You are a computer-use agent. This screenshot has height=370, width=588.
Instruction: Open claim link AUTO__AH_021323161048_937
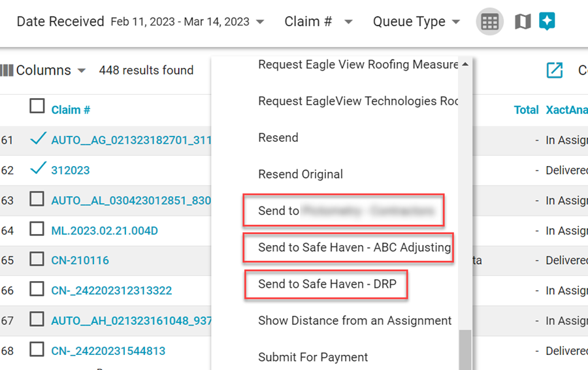131,320
